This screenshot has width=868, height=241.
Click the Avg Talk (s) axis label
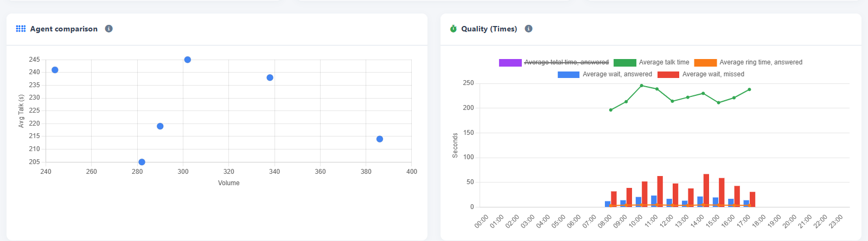21,111
